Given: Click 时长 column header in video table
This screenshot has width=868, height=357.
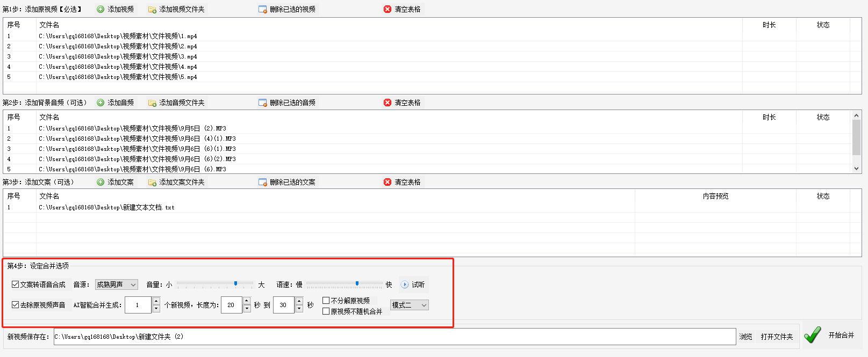Looking at the screenshot, I should click(x=769, y=25).
